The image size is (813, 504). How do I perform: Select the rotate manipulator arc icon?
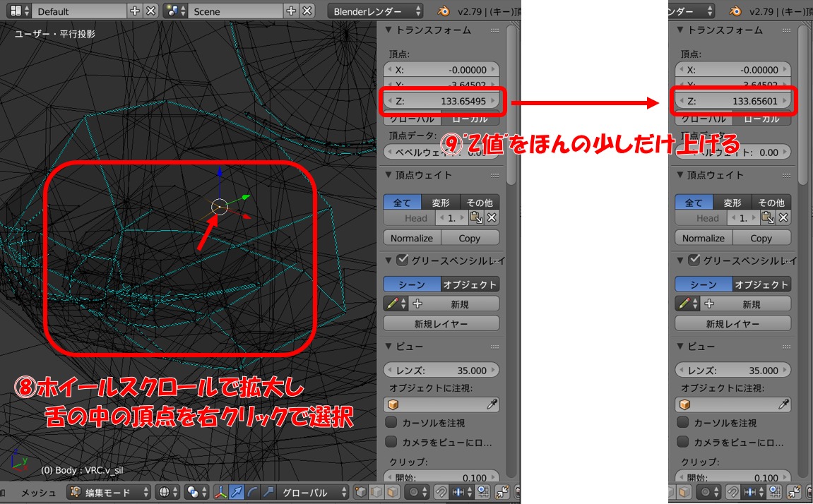(x=252, y=492)
